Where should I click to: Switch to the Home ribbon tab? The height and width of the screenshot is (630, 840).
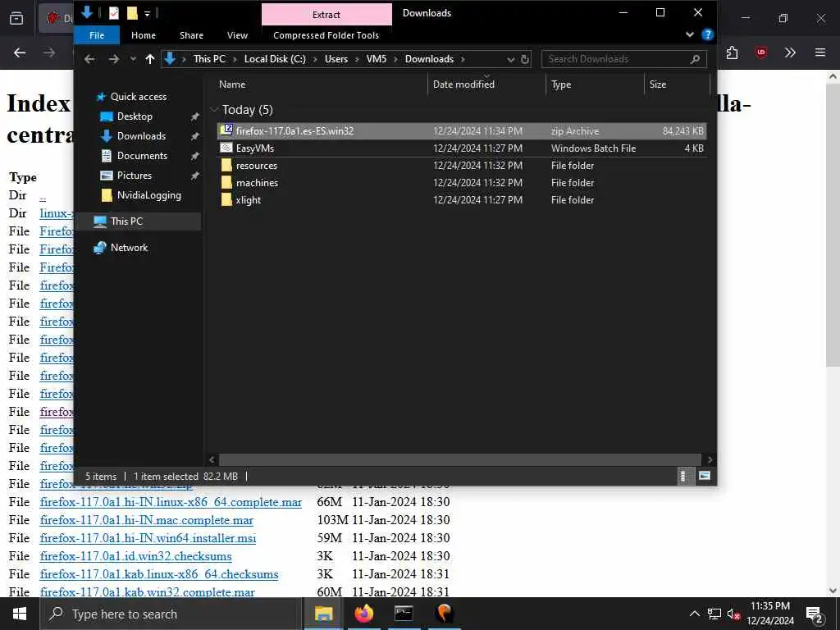[144, 35]
